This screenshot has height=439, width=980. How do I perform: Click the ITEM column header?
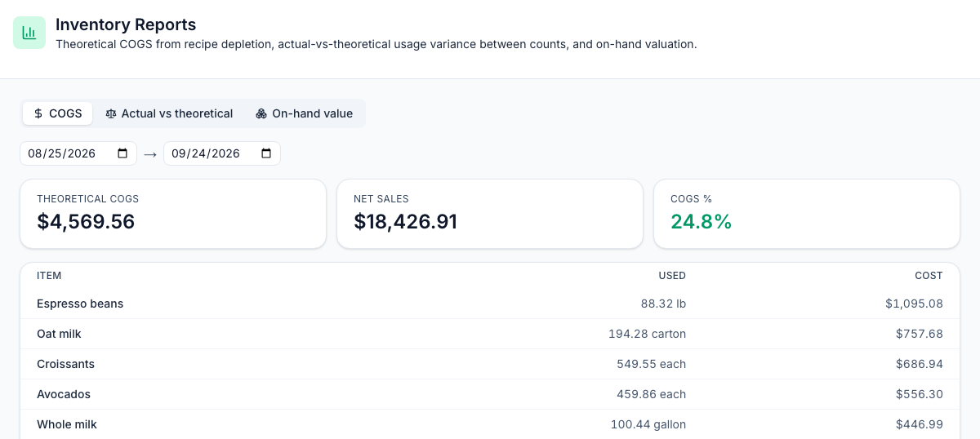pyautogui.click(x=49, y=276)
